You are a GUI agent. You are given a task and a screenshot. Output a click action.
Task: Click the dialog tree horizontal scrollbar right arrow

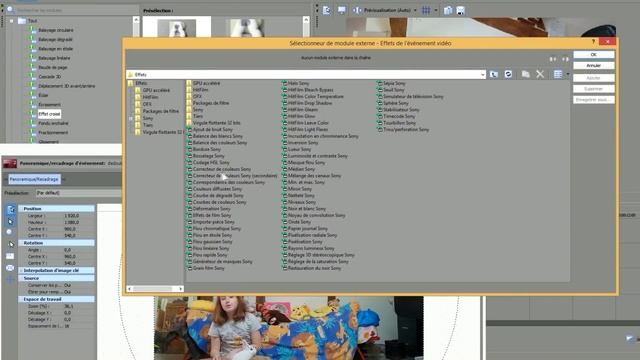pyautogui.click(x=180, y=289)
